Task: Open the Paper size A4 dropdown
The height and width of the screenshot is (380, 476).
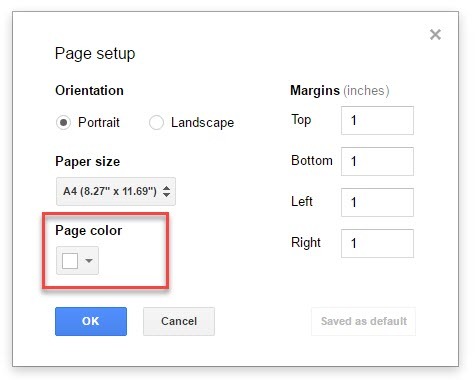Action: [116, 191]
